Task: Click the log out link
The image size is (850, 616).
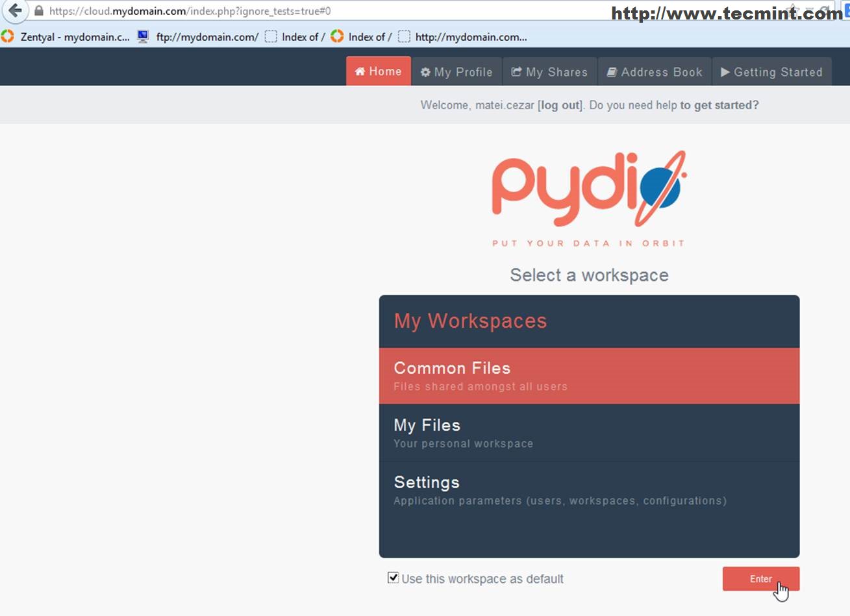Action: [560, 105]
